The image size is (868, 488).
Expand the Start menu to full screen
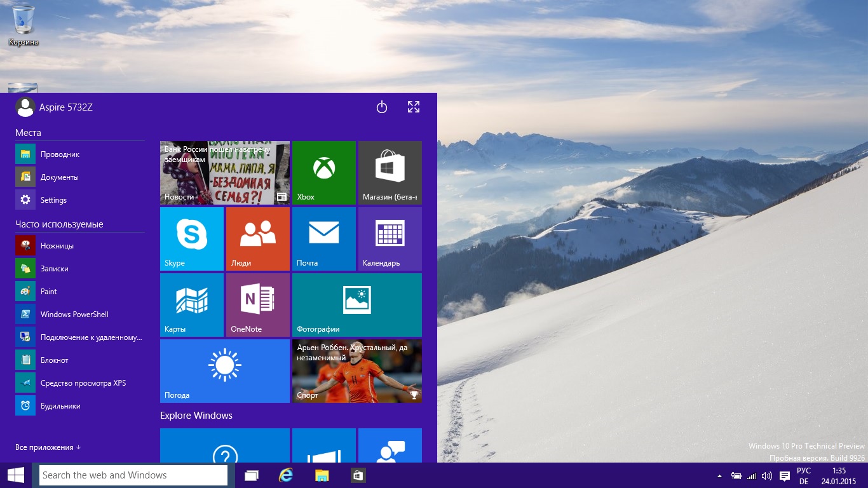pos(414,107)
